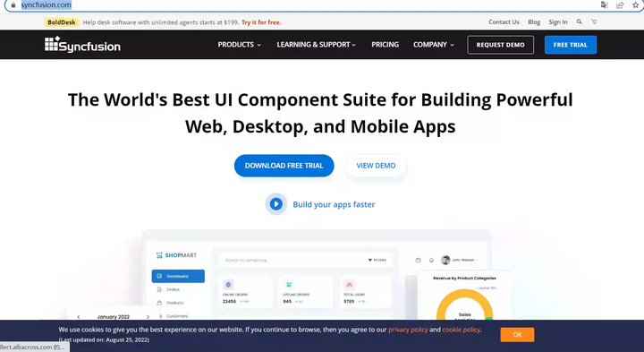Click the View Demo button
The height and width of the screenshot is (352, 644).
click(376, 166)
